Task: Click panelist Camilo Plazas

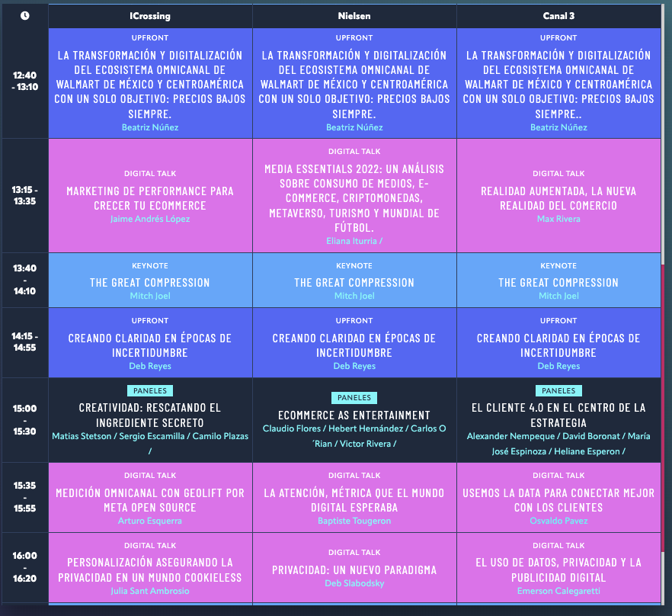Action: (220, 436)
